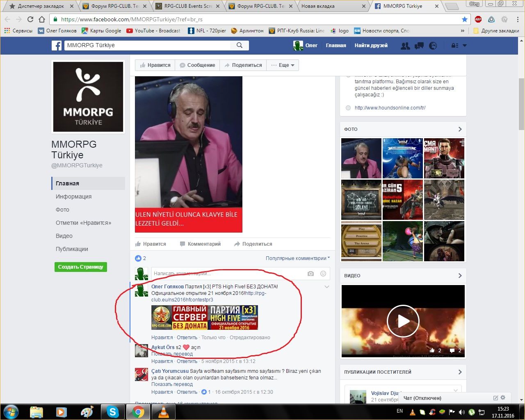
Task: Click the volume speaker icon in system tray
Action: [x=461, y=412]
